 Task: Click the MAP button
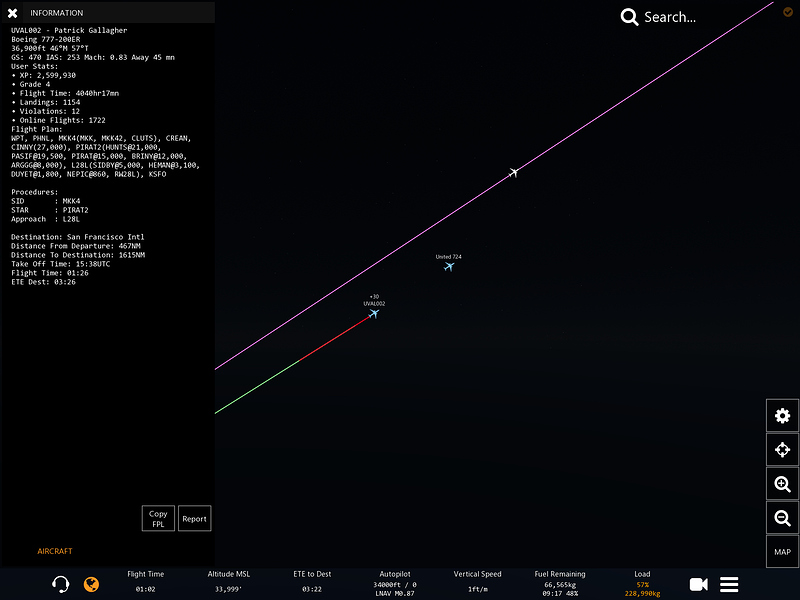(x=782, y=552)
